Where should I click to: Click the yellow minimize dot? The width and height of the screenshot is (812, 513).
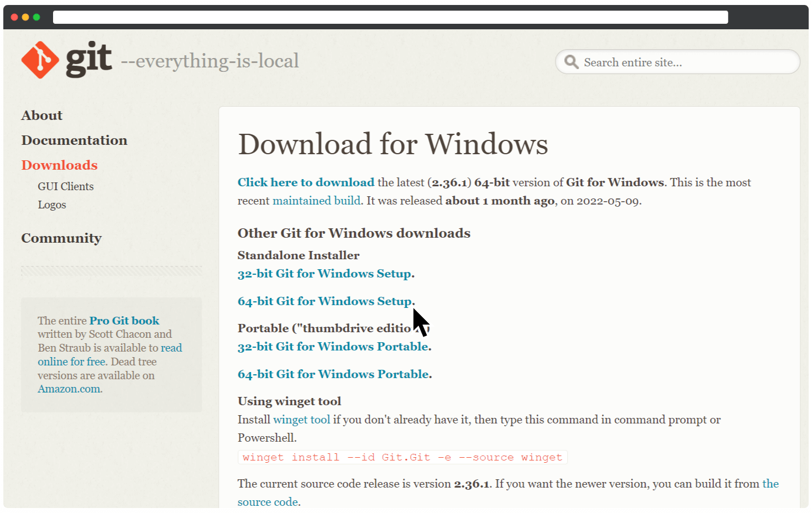click(x=25, y=17)
